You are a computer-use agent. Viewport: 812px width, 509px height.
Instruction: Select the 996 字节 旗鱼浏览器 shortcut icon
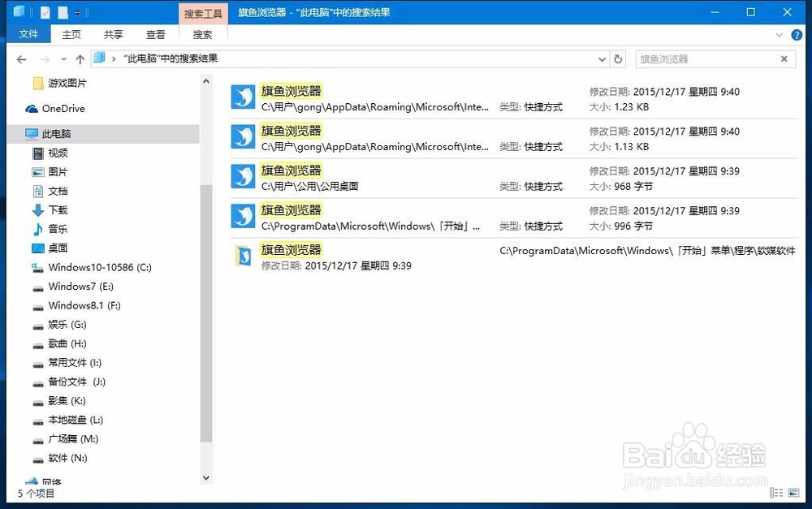243,217
